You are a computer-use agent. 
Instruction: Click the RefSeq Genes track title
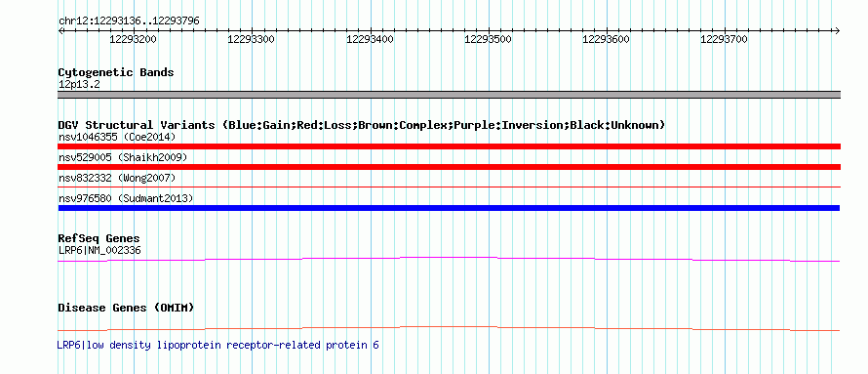click(x=99, y=238)
